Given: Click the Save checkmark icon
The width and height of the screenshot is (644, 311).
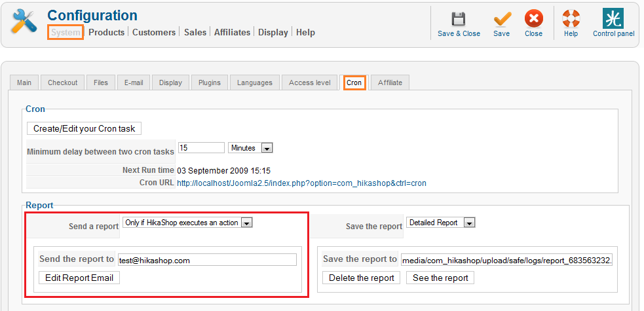Looking at the screenshot, I should 502,19.
